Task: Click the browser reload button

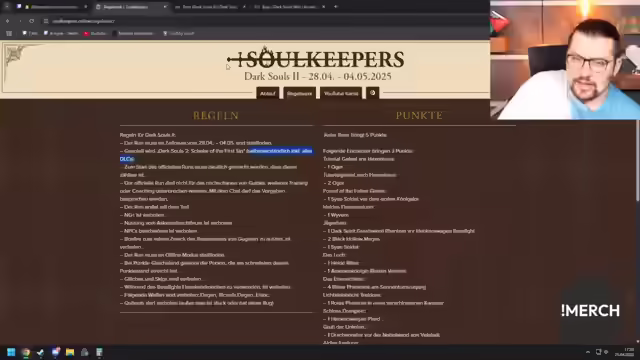Action: click(x=32, y=21)
